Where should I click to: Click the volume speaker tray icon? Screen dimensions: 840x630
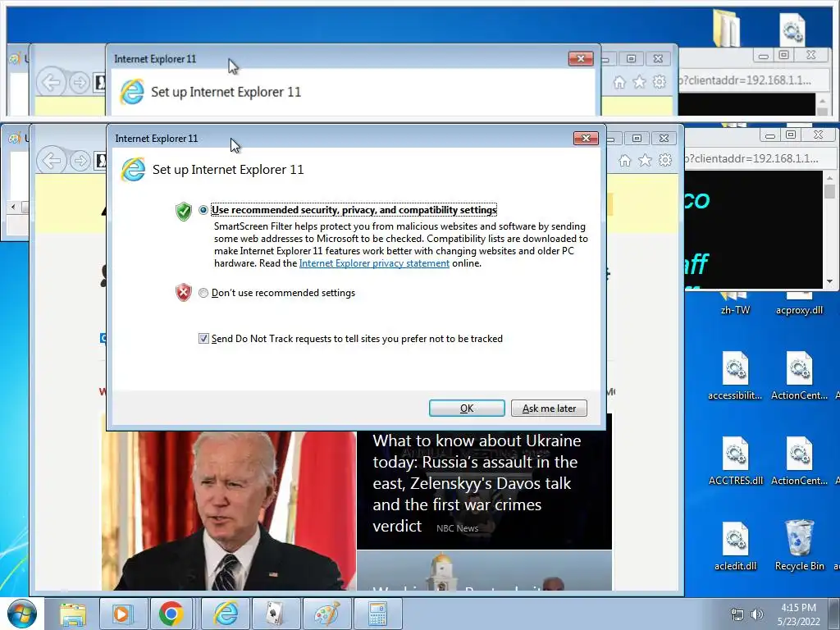(757, 614)
